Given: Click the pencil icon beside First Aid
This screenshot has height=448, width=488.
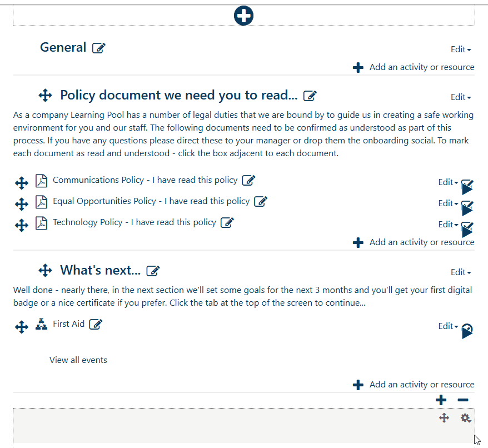Looking at the screenshot, I should pos(94,324).
